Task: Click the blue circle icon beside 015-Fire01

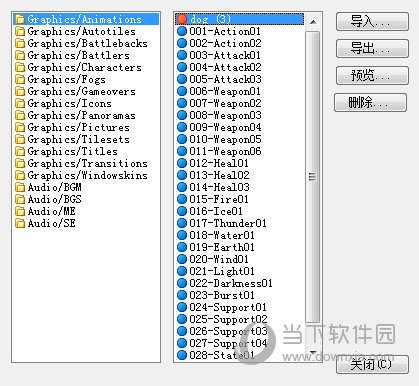Action: pos(182,199)
